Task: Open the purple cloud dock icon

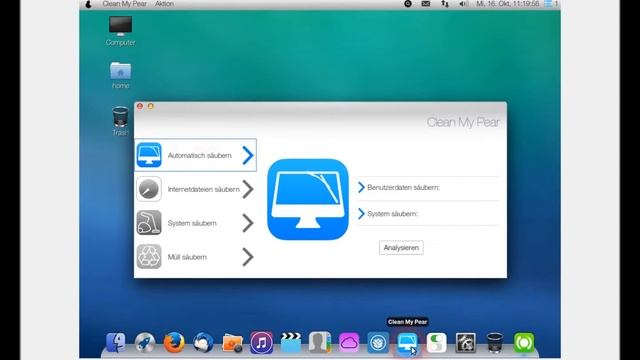Action: (x=349, y=342)
